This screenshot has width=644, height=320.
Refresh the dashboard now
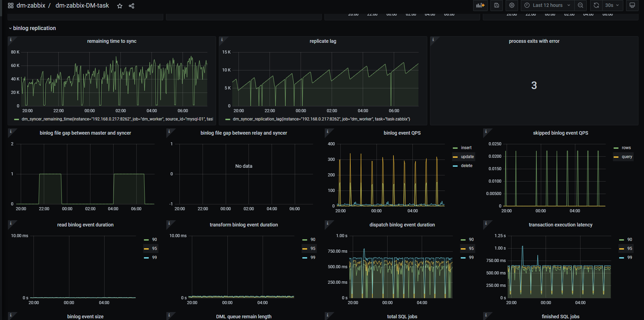[x=596, y=5]
